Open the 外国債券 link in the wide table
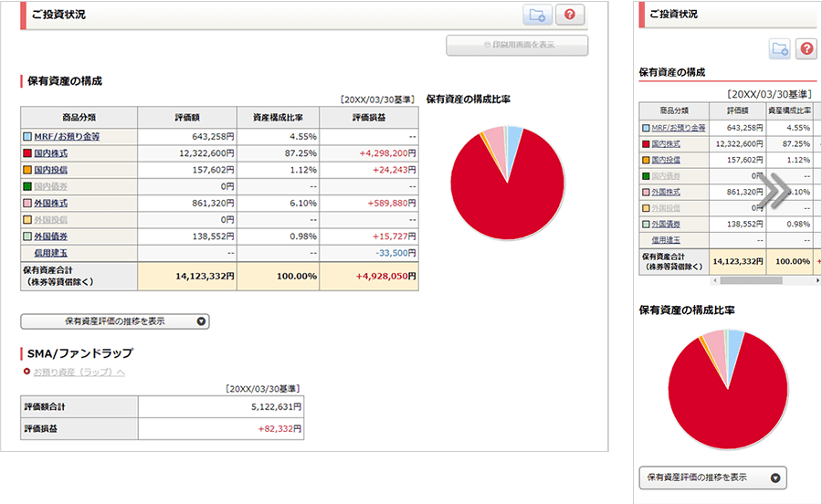This screenshot has width=822, height=504. pyautogui.click(x=51, y=236)
